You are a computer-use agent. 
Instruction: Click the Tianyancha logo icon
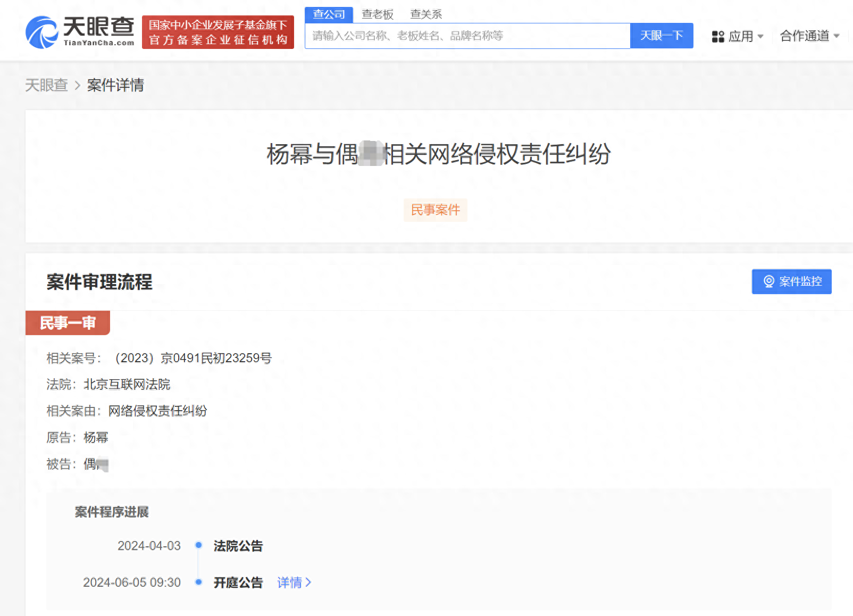tap(43, 30)
